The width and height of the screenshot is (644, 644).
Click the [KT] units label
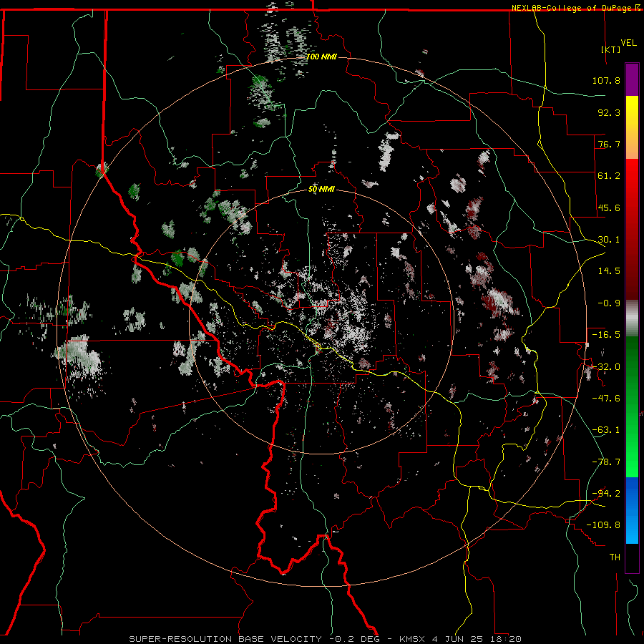click(610, 49)
